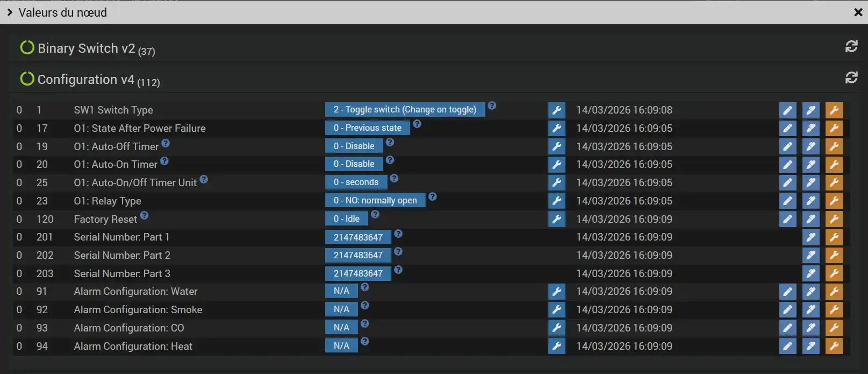The image size is (868, 374).
Task: Click pencil icon for O1: Auto-On Timer
Action: click(x=787, y=165)
